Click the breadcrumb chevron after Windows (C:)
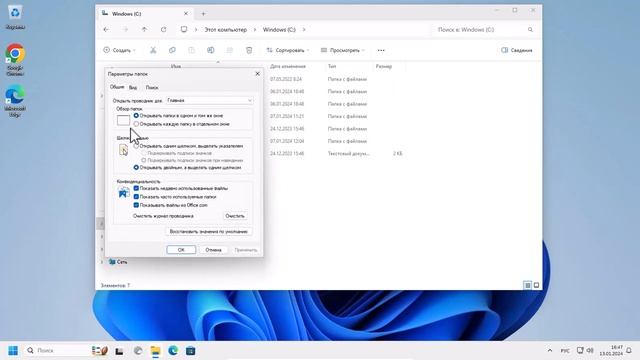 (x=304, y=29)
